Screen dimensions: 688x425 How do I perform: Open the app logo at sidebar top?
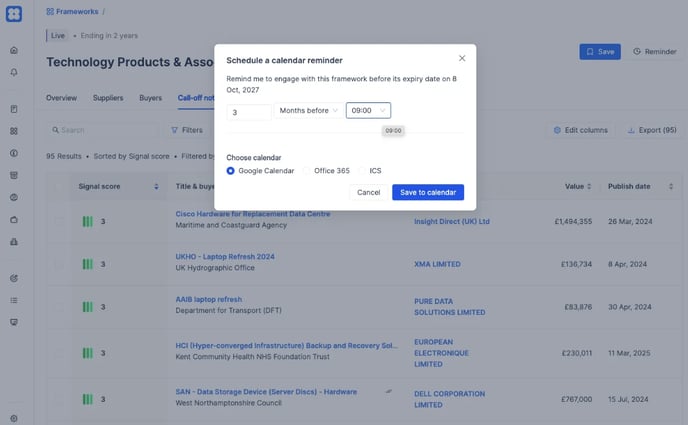(14, 14)
